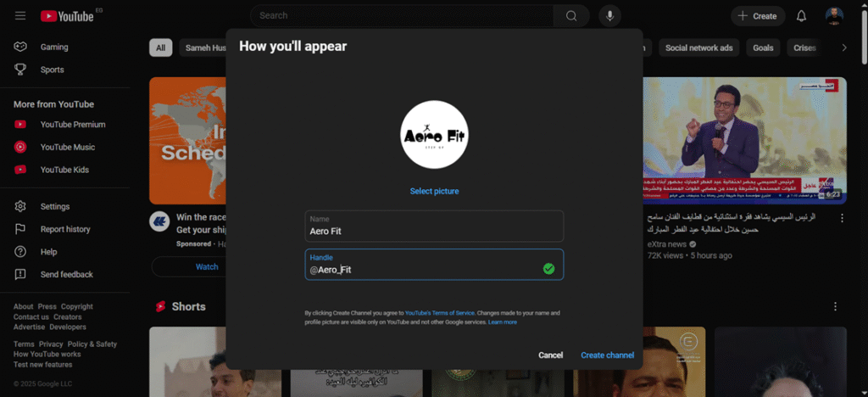
Task: Open the Advertise footer link
Action: click(30, 327)
